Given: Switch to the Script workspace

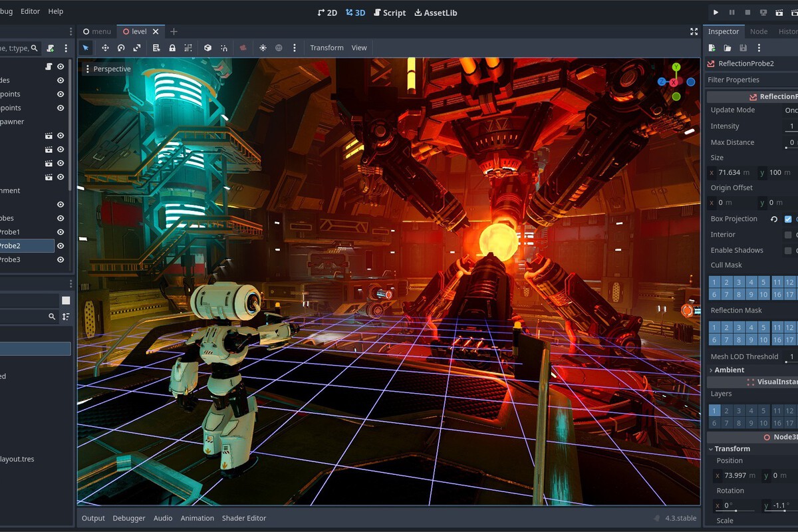Looking at the screenshot, I should [x=389, y=12].
